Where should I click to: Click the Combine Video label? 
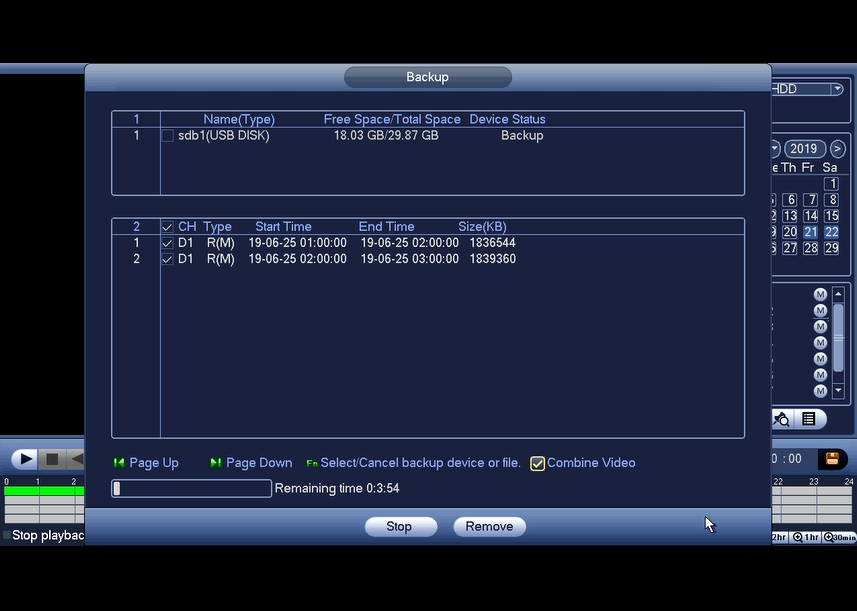(x=591, y=463)
